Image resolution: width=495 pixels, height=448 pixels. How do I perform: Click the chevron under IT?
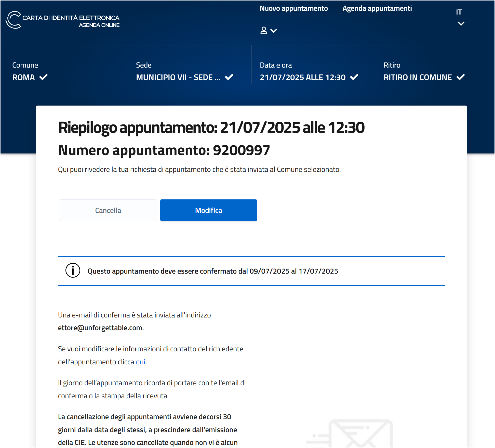point(461,24)
